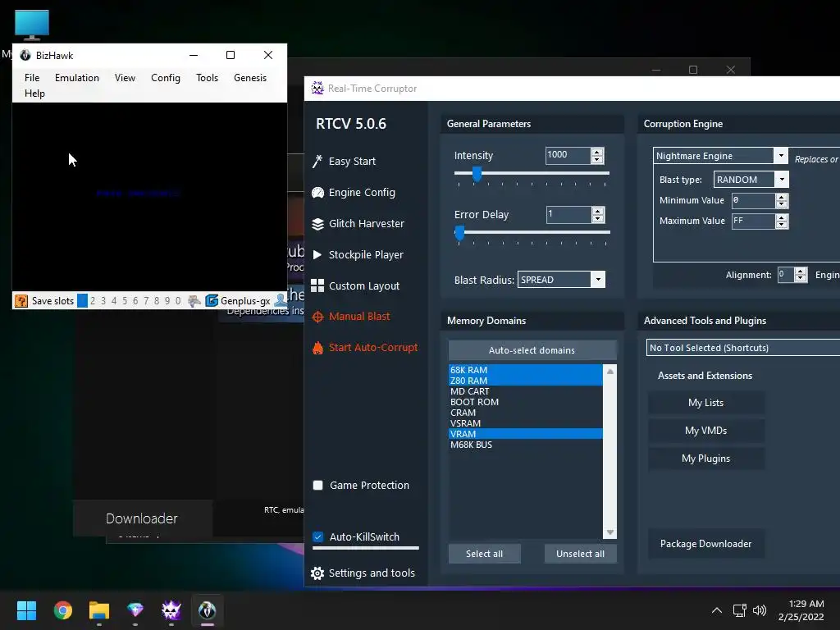Open My VMDs

706,431
